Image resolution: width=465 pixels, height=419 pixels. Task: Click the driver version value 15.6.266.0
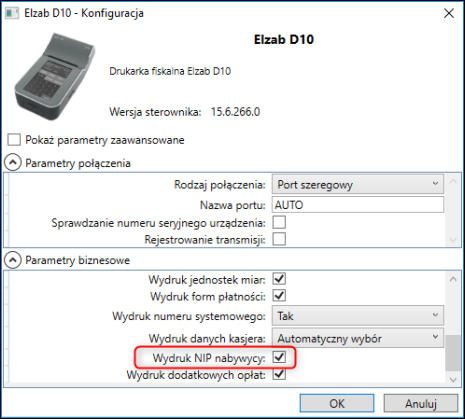coord(235,112)
